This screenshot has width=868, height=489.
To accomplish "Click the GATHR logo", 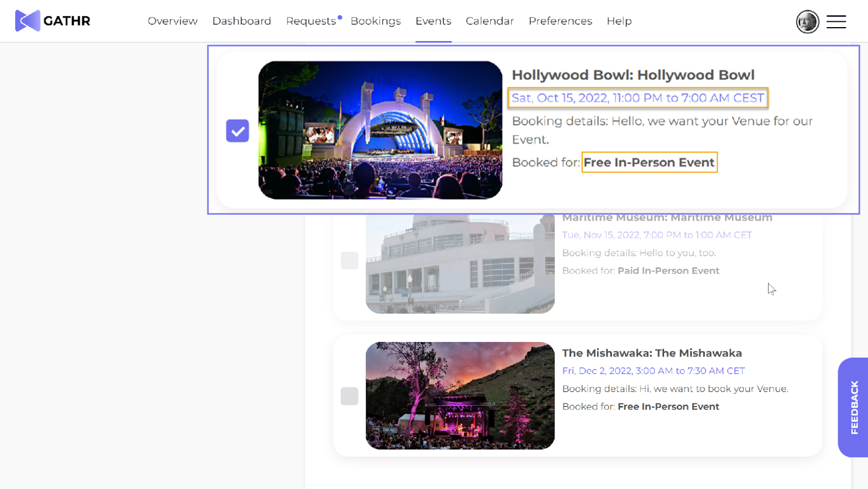I will 53,21.
